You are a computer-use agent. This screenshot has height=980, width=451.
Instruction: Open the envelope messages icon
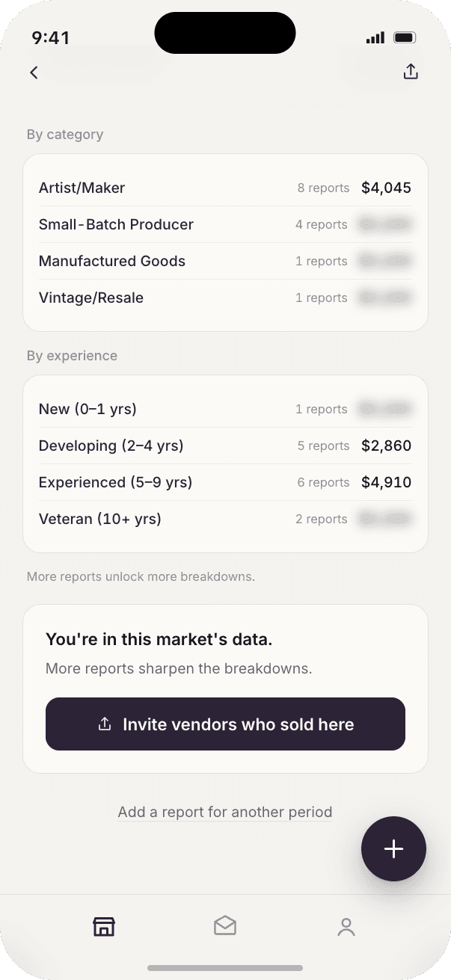(225, 926)
